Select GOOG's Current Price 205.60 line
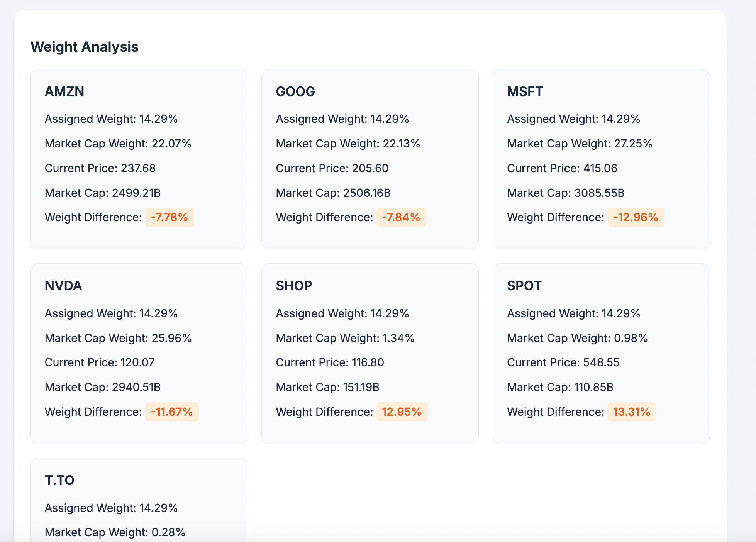The width and height of the screenshot is (756, 542). coord(332,168)
